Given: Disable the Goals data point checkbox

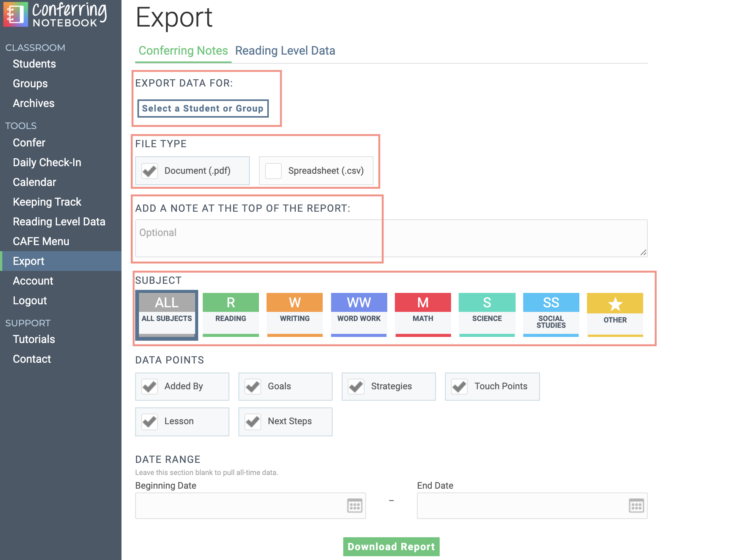Looking at the screenshot, I should (x=253, y=387).
